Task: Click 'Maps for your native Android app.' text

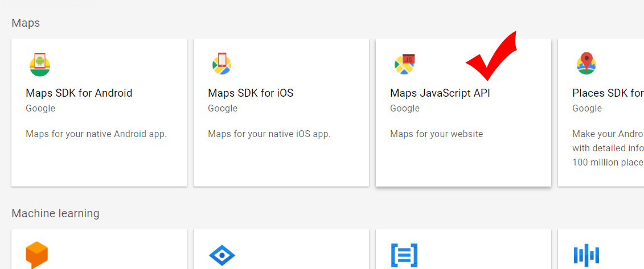Action: (96, 134)
